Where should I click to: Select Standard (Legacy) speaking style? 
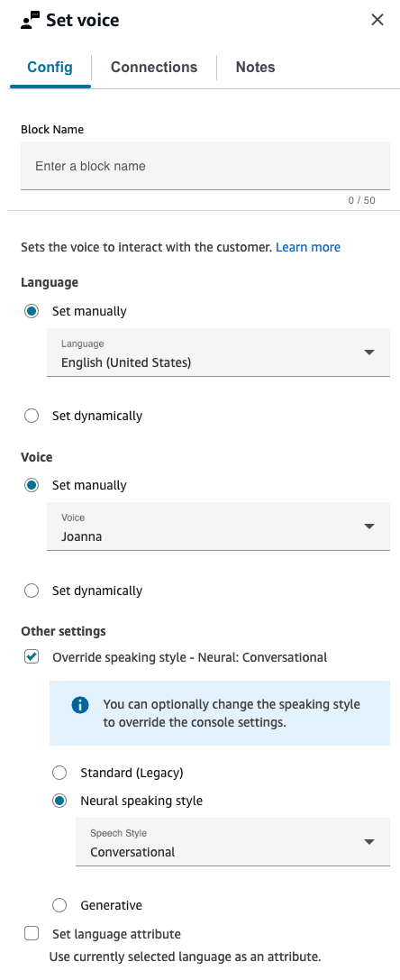pos(59,774)
